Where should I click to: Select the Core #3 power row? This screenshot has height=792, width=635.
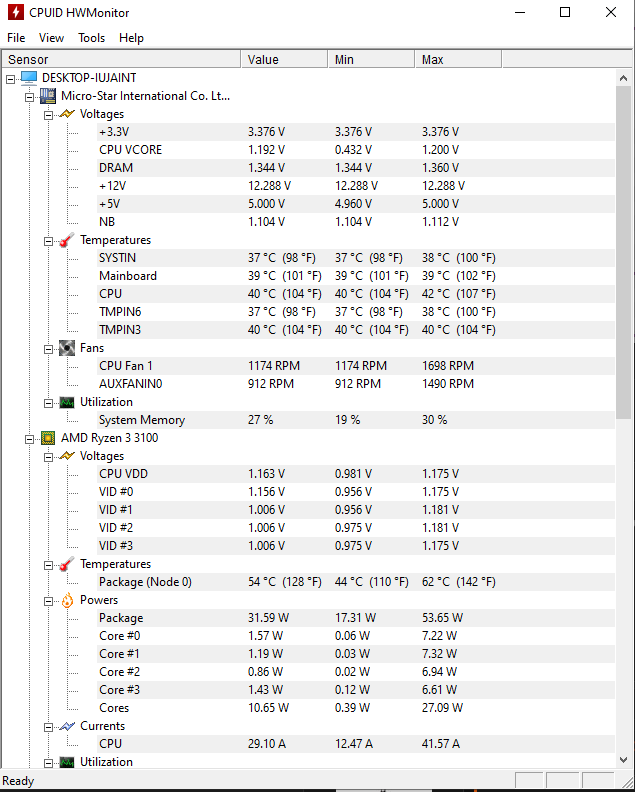click(356, 690)
